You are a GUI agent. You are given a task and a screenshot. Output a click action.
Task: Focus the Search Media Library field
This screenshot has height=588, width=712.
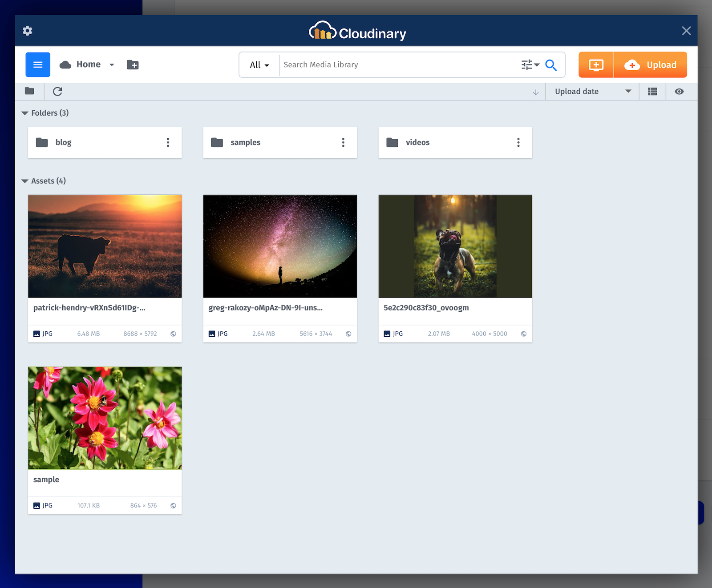coord(400,65)
